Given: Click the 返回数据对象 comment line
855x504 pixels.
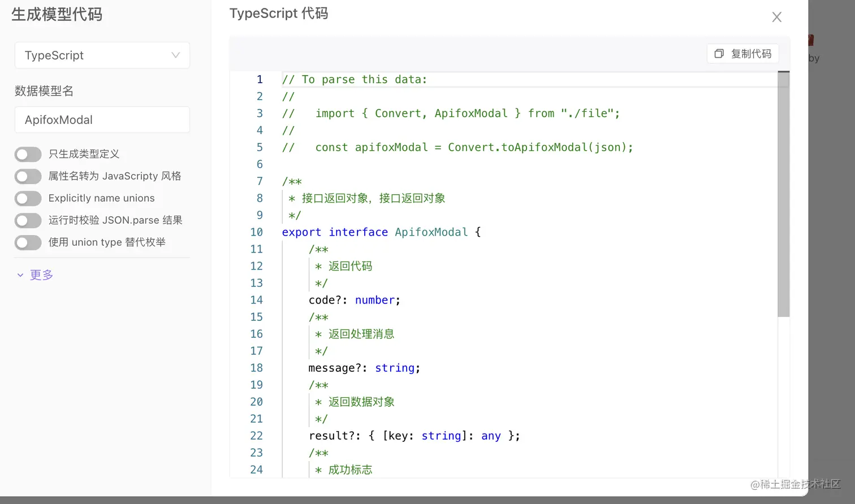Looking at the screenshot, I should [x=355, y=402].
